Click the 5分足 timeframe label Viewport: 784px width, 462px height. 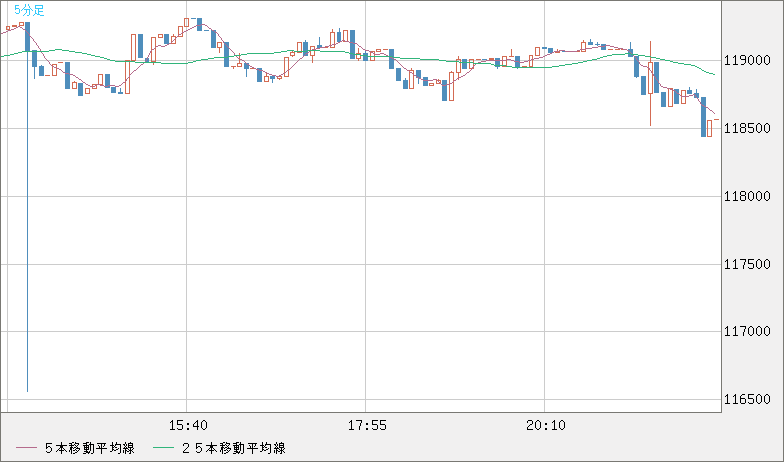[29, 10]
